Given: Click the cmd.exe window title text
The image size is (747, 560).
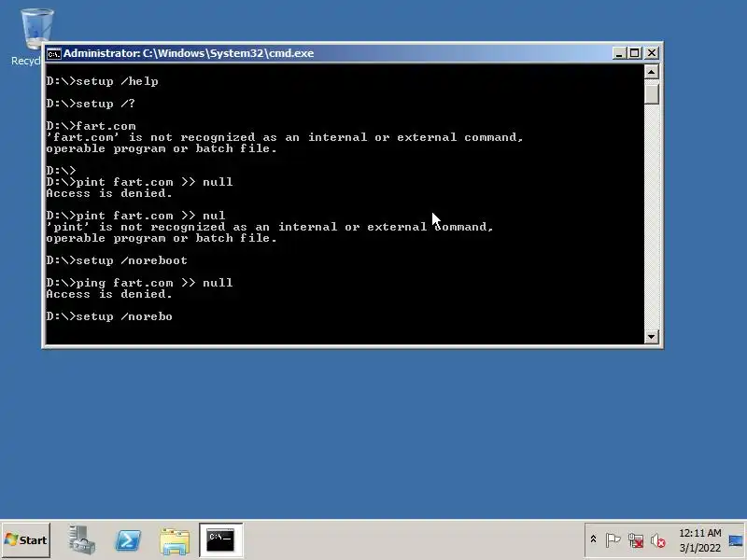Looking at the screenshot, I should (189, 53).
